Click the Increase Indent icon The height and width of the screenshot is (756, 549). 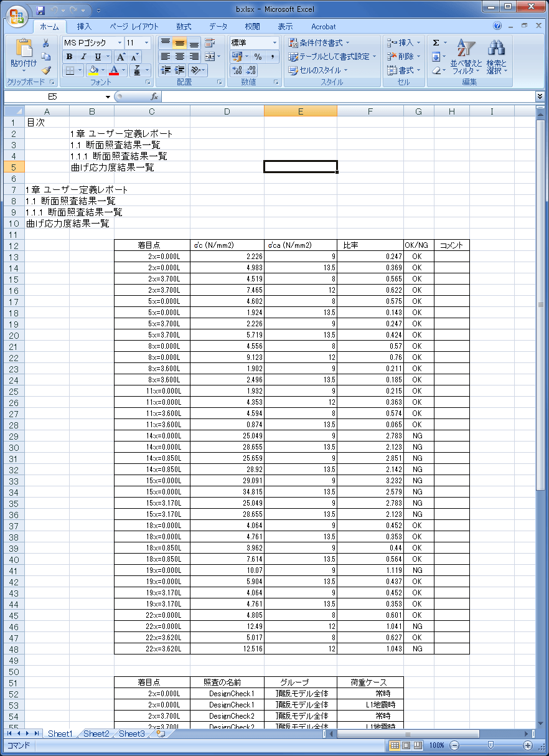coord(180,70)
